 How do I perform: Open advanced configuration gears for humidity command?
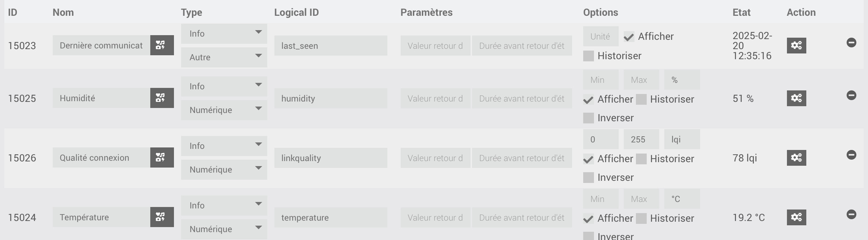[x=796, y=98]
